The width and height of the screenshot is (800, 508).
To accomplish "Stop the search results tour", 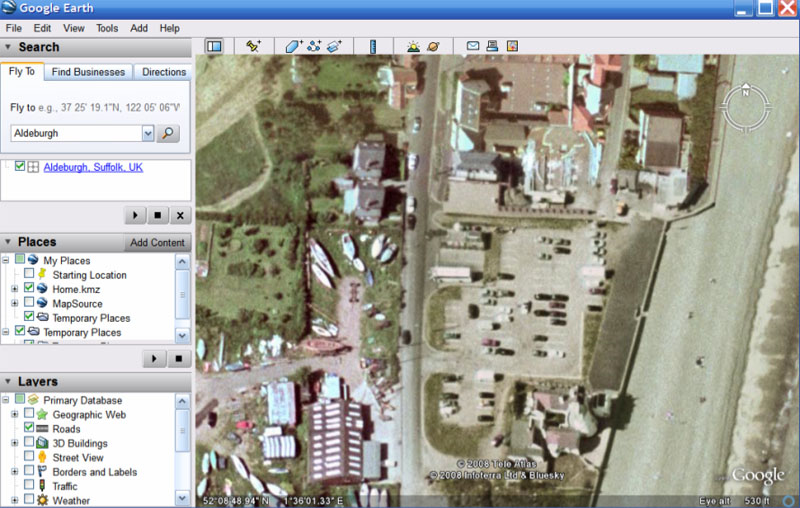I will pos(158,215).
